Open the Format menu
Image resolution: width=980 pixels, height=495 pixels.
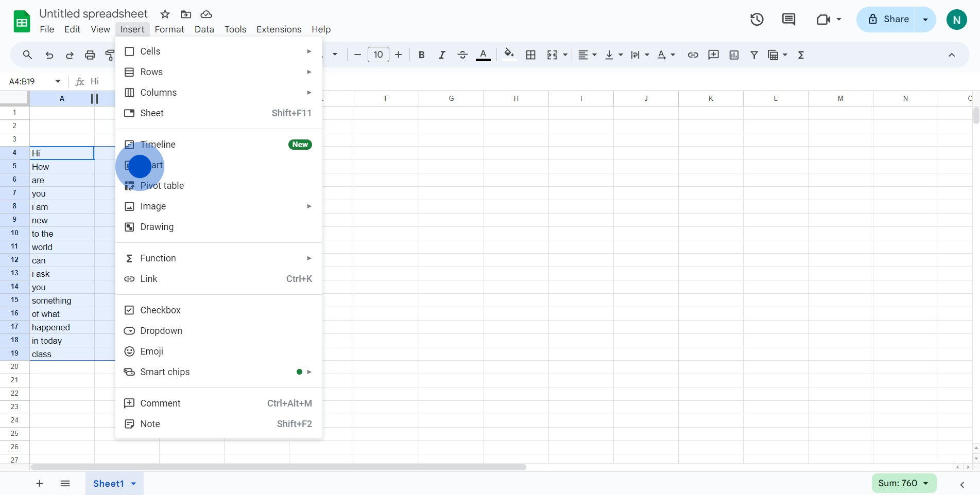coord(169,29)
